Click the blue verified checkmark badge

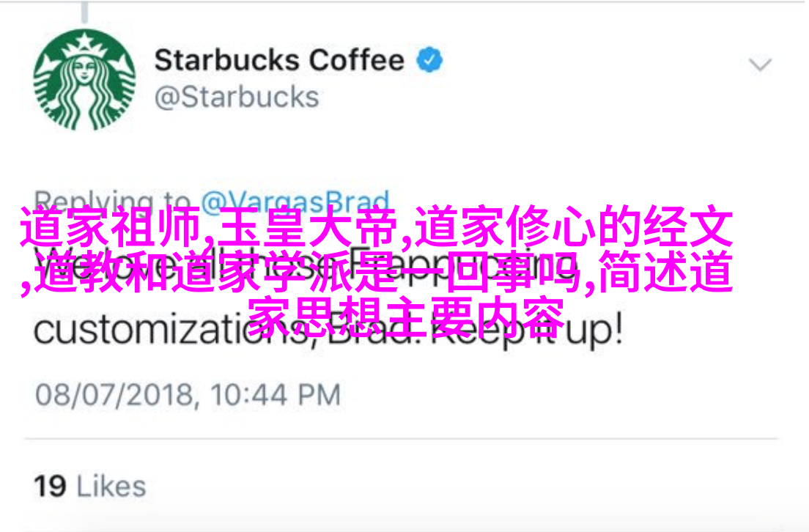(429, 60)
